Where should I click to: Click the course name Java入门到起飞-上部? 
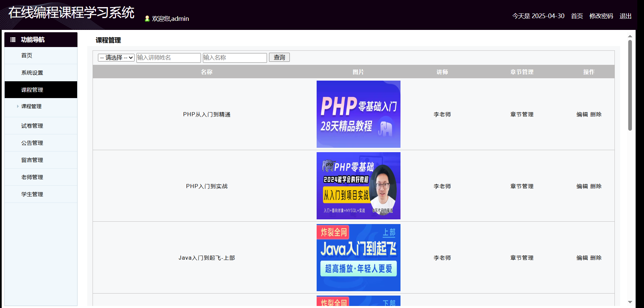[x=207, y=258]
